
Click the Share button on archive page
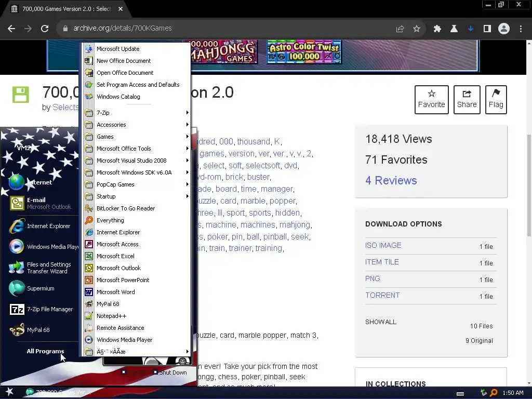467,99
